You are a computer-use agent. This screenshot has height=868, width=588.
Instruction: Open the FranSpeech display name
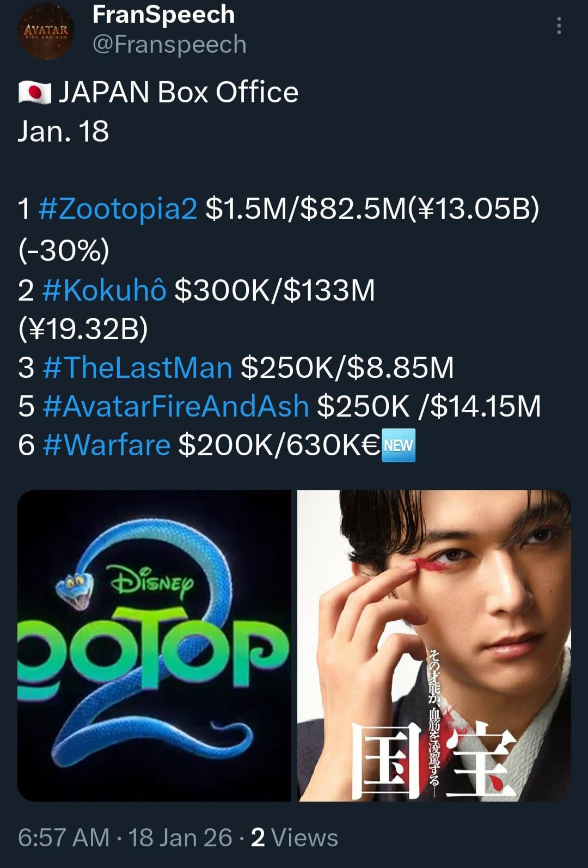163,14
